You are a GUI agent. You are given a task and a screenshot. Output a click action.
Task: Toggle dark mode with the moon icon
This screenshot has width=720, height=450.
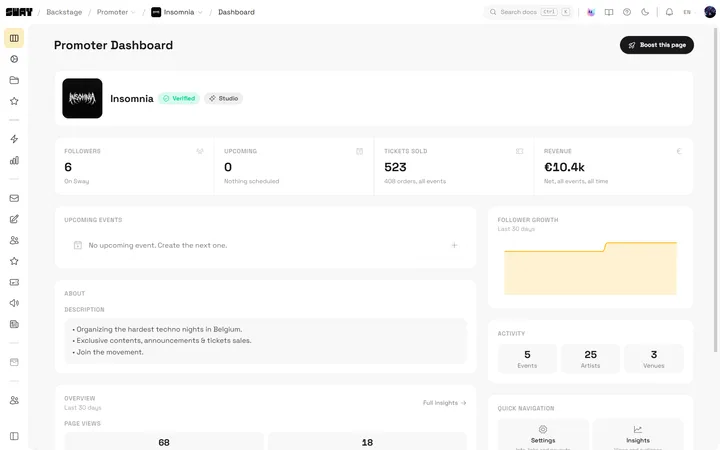645,12
